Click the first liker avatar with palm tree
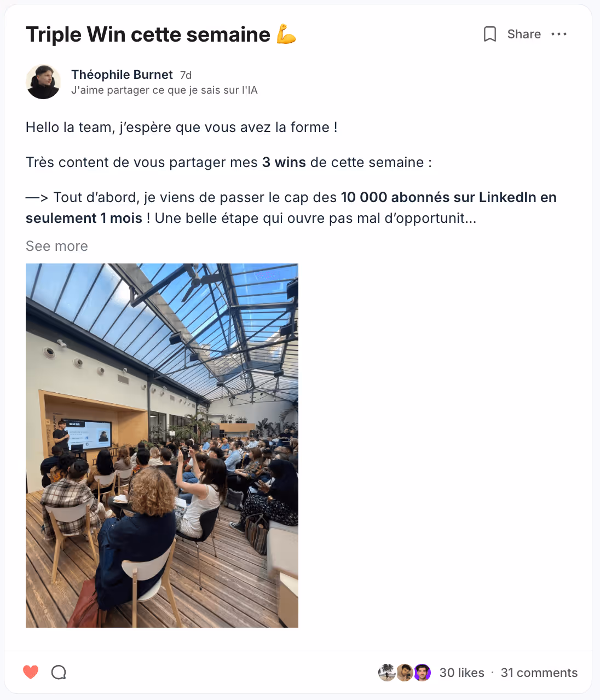The width and height of the screenshot is (600, 700). point(387,672)
